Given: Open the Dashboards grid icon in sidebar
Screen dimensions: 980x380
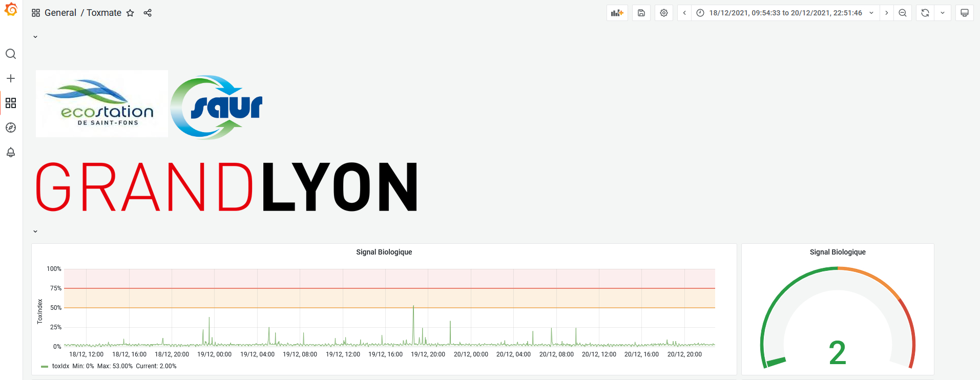Looking at the screenshot, I should point(11,103).
